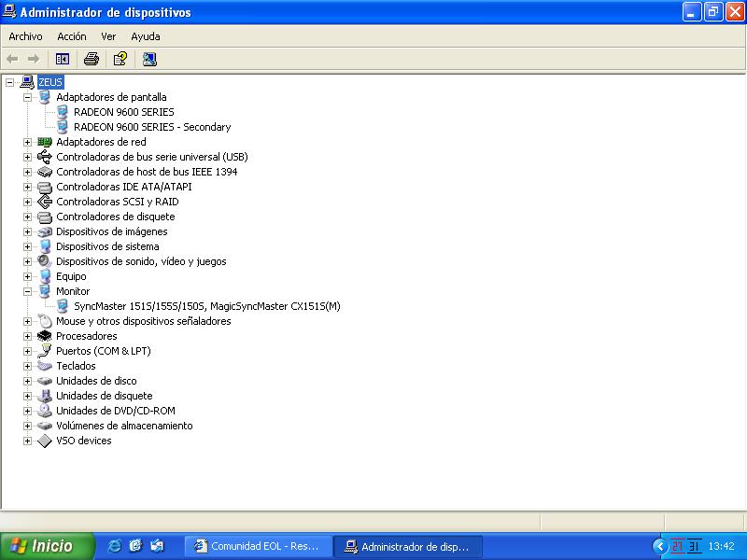
Task: Collapse the ZEUS root node
Action: click(x=9, y=83)
